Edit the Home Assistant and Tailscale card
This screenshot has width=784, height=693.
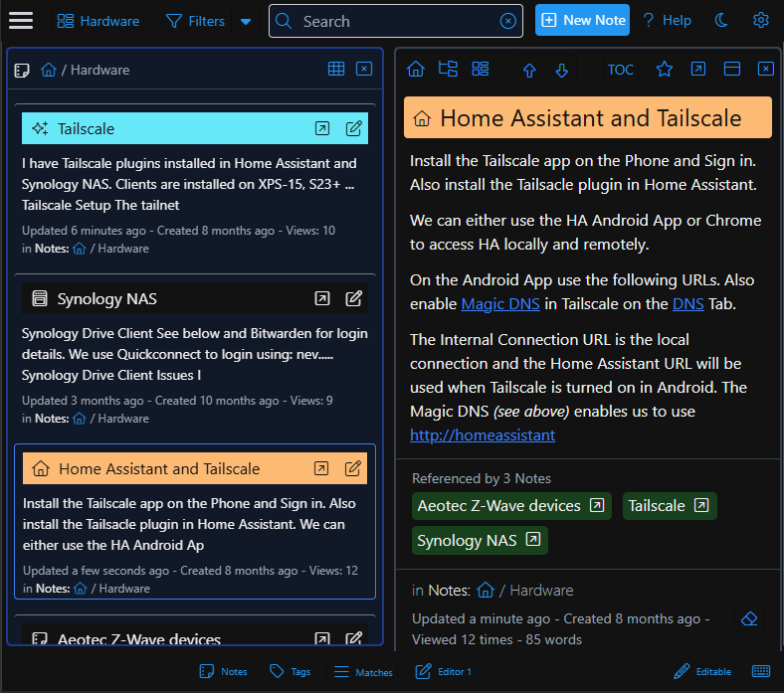(352, 468)
